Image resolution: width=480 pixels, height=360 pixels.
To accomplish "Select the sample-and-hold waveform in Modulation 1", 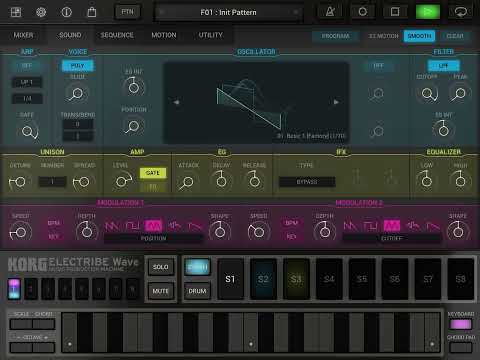I will (174, 226).
